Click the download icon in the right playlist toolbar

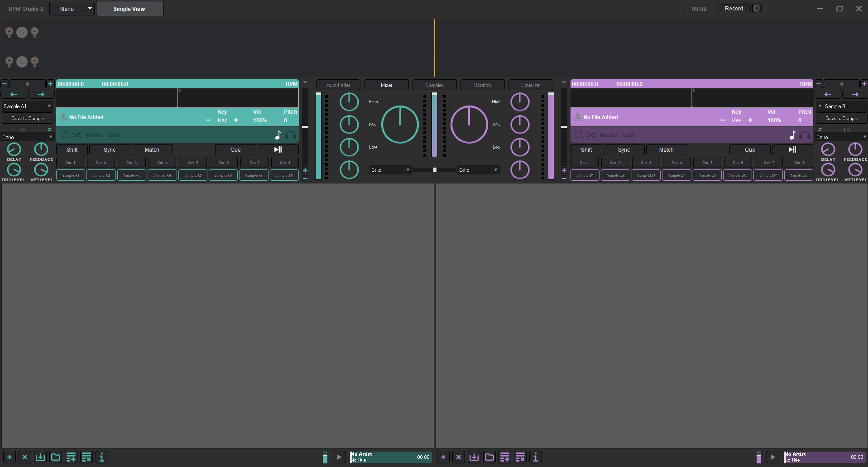[x=474, y=457]
